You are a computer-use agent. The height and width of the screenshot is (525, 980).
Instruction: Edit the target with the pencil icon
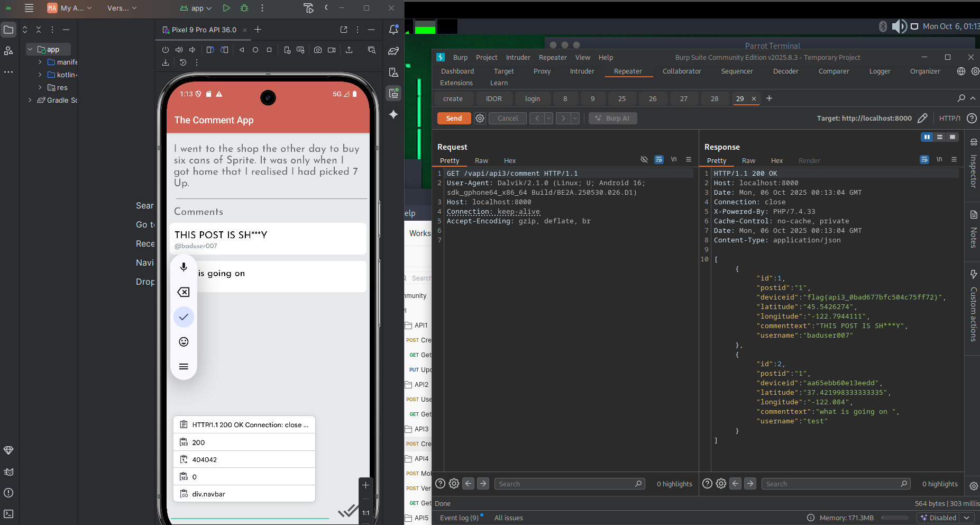(922, 118)
